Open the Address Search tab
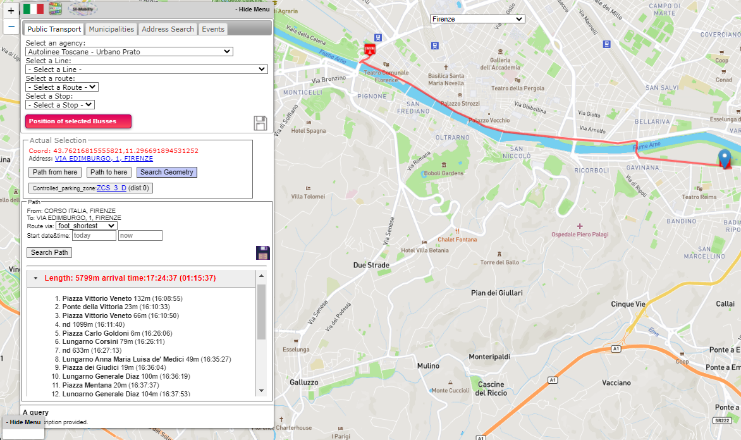741x440 pixels. (x=167, y=30)
